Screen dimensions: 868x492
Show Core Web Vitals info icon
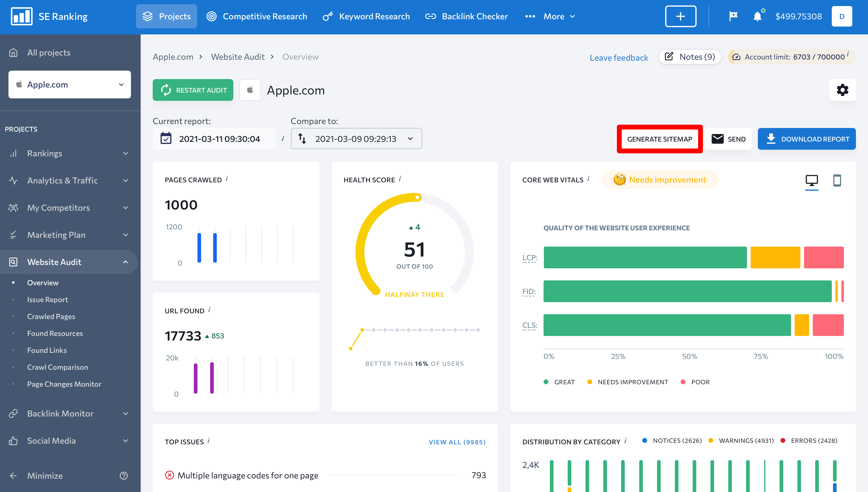click(x=588, y=179)
